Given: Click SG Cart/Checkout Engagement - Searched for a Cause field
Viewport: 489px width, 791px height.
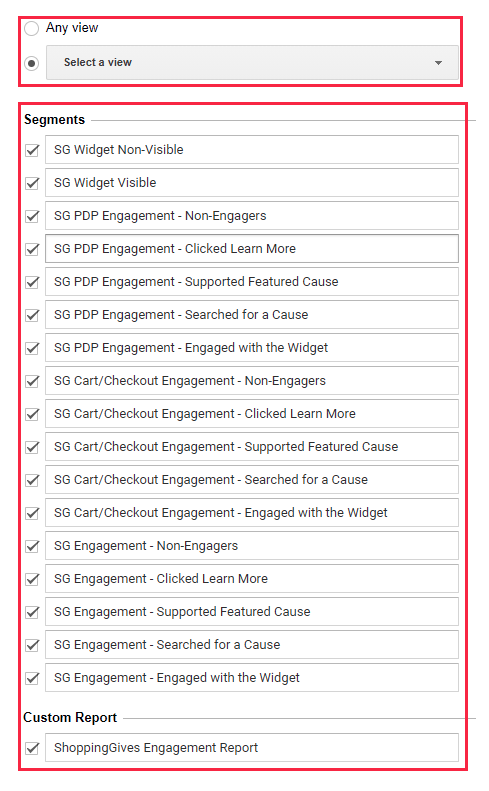Looking at the screenshot, I should click(252, 480).
